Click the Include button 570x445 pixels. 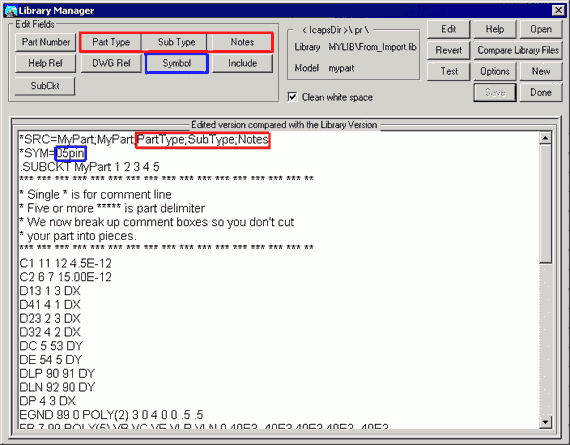tap(242, 63)
